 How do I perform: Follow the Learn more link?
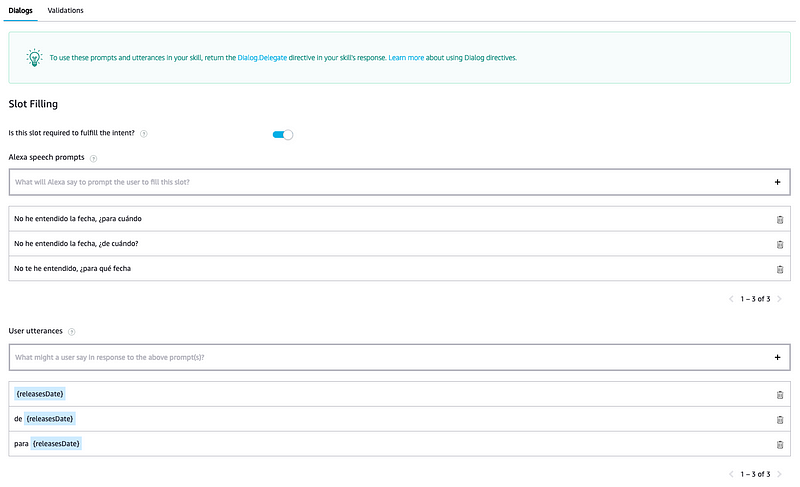tap(407, 57)
